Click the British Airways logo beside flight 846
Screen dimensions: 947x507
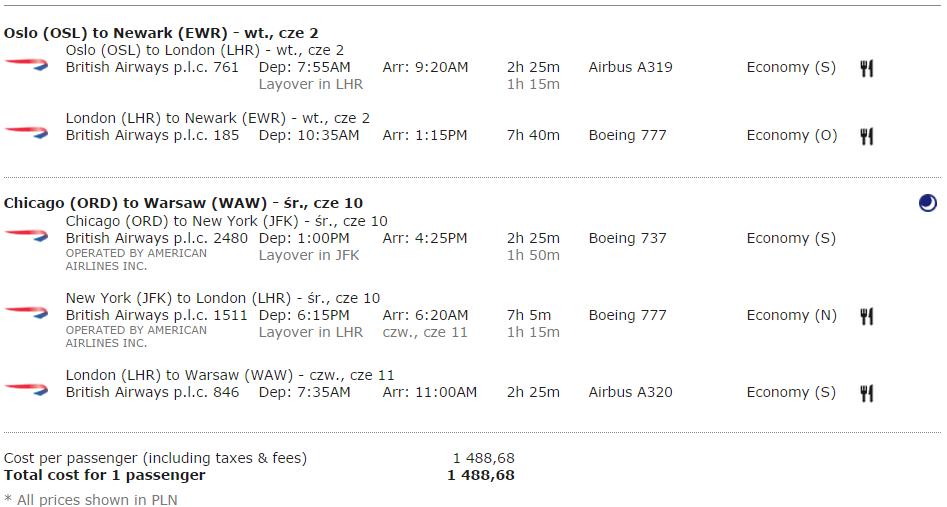coord(26,389)
